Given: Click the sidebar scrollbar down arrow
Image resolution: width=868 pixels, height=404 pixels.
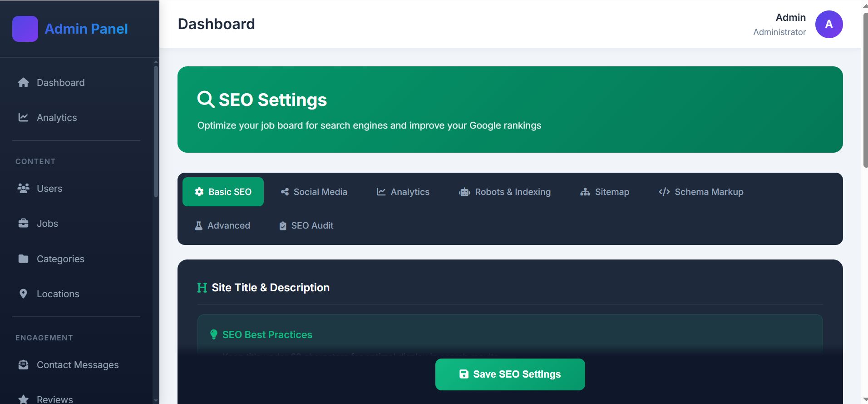Looking at the screenshot, I should click(156, 400).
